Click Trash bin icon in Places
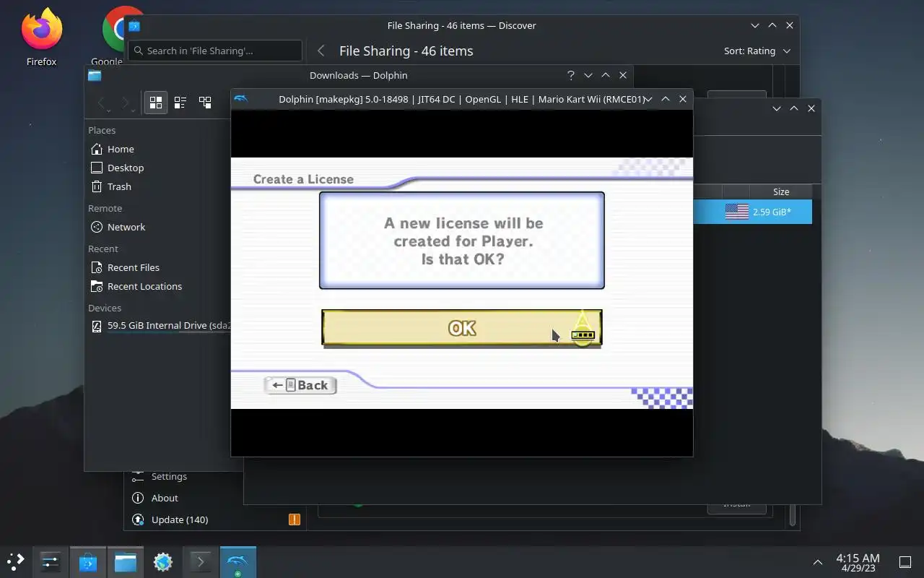 point(97,186)
